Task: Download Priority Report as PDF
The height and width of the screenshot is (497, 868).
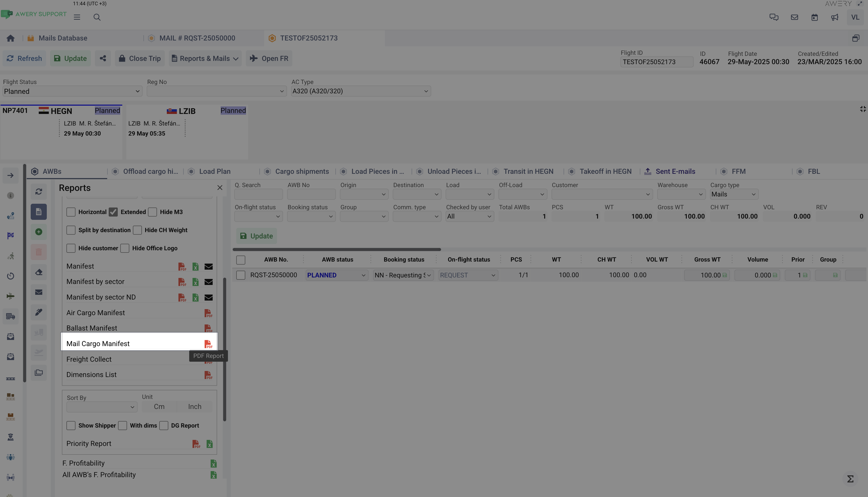Action: (196, 444)
